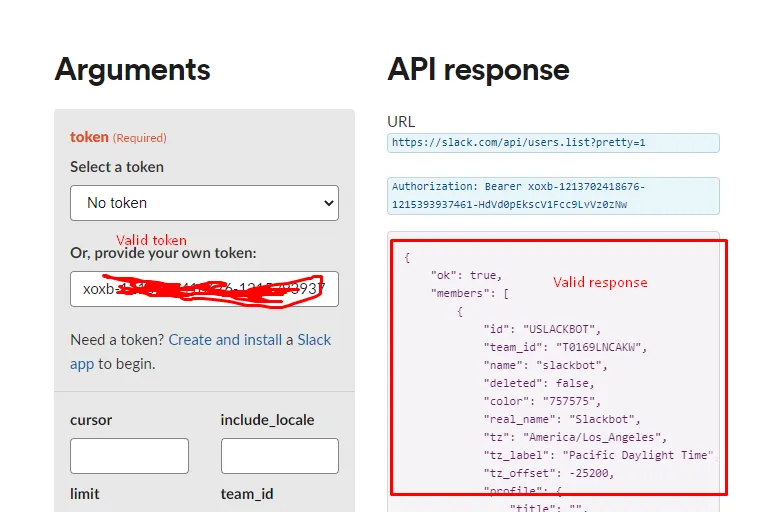
Task: Click the 'team_id' field label
Action: click(x=247, y=494)
